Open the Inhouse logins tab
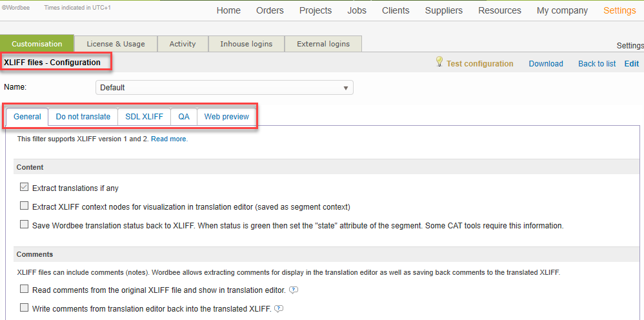 click(x=246, y=44)
